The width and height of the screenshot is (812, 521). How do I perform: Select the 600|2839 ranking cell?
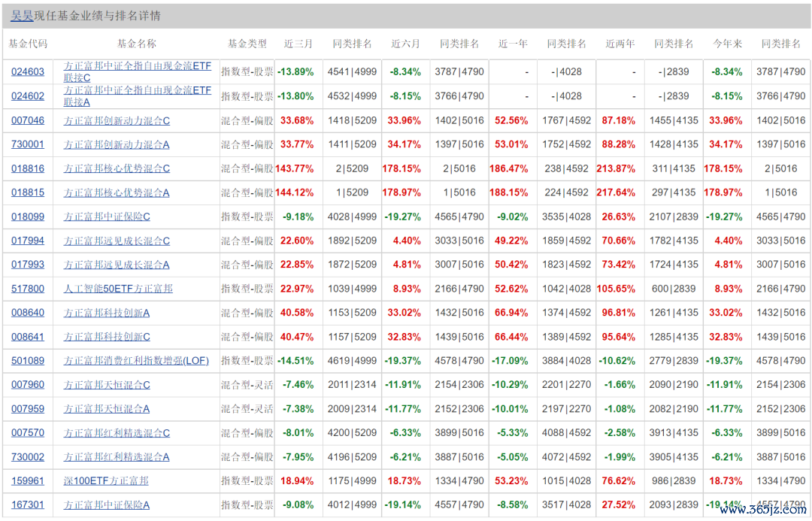click(x=674, y=289)
